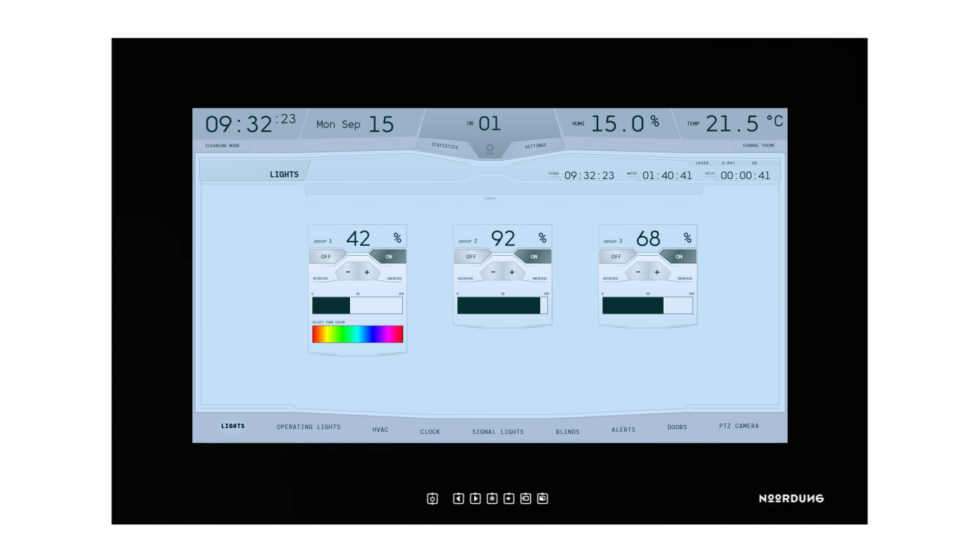This screenshot has height=551, width=980.
Task: Click the Change Theme button
Action: (x=758, y=146)
